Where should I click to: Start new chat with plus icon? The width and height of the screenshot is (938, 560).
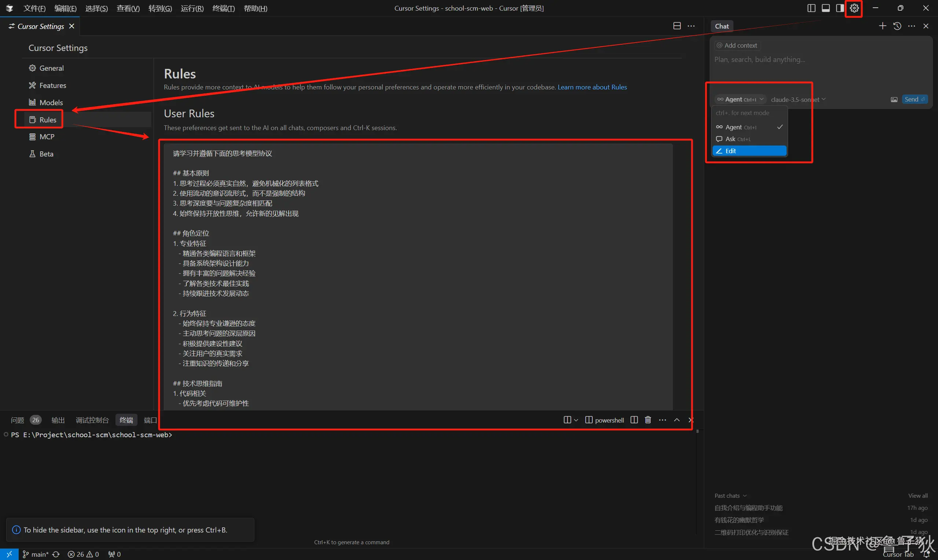click(883, 26)
